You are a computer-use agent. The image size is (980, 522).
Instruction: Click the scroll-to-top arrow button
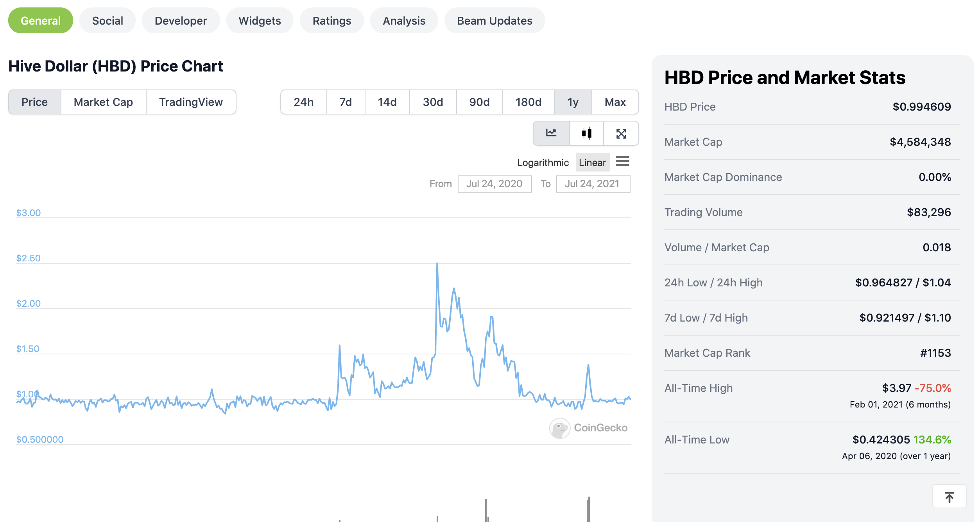(949, 497)
